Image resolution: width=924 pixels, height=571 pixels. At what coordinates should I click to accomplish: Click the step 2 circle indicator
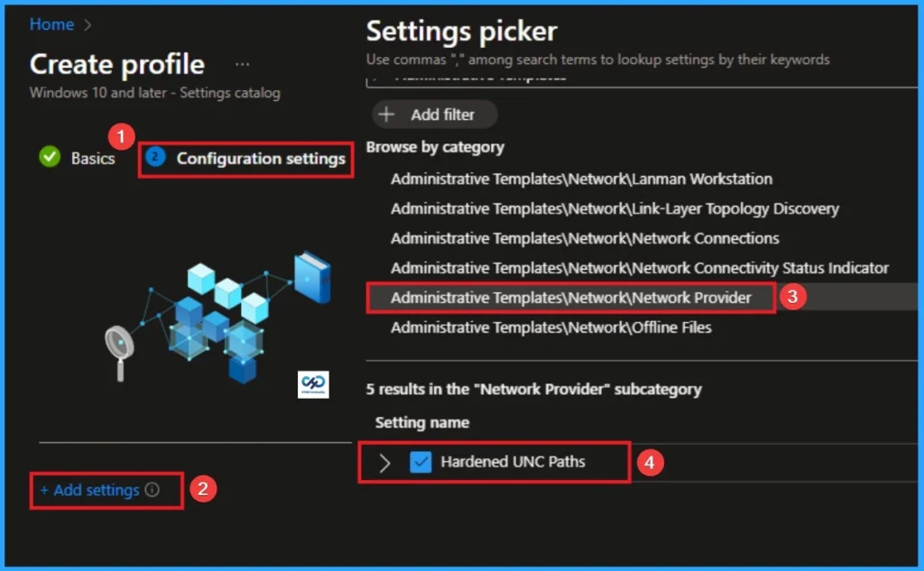(153, 158)
